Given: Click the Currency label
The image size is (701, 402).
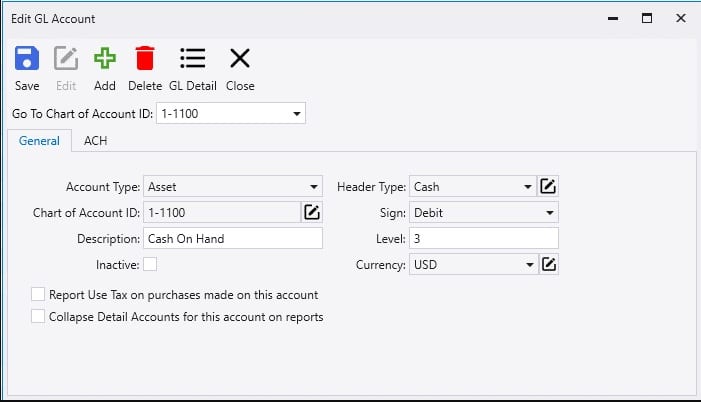Looking at the screenshot, I should point(381,265).
